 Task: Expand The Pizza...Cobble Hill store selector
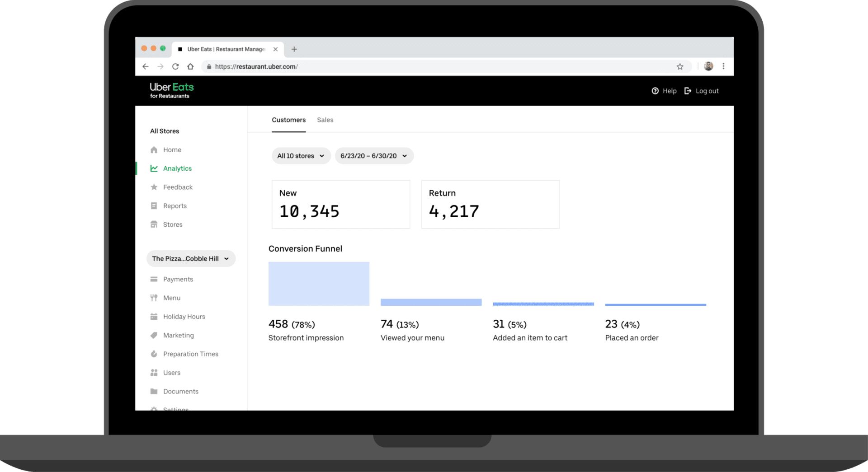pyautogui.click(x=191, y=259)
